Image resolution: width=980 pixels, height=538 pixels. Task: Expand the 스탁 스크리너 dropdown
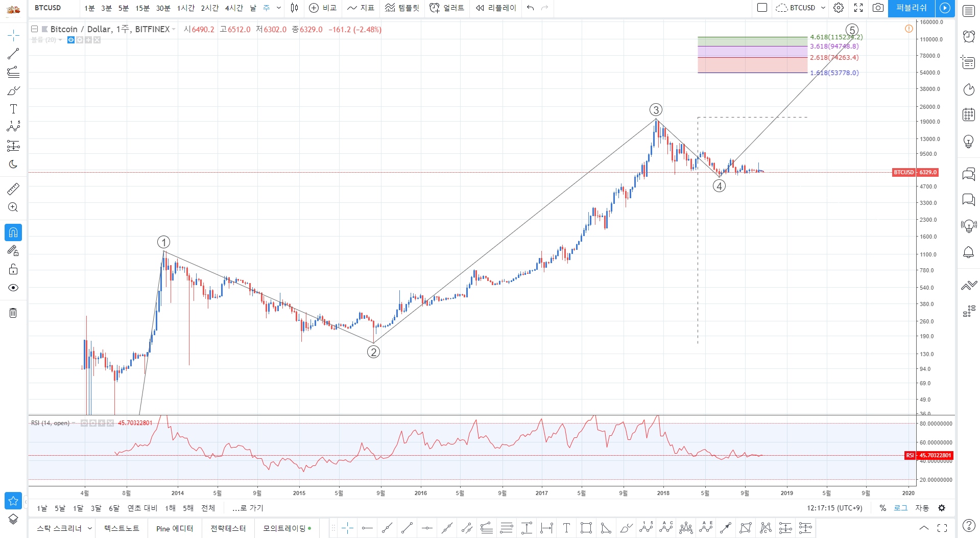90,528
